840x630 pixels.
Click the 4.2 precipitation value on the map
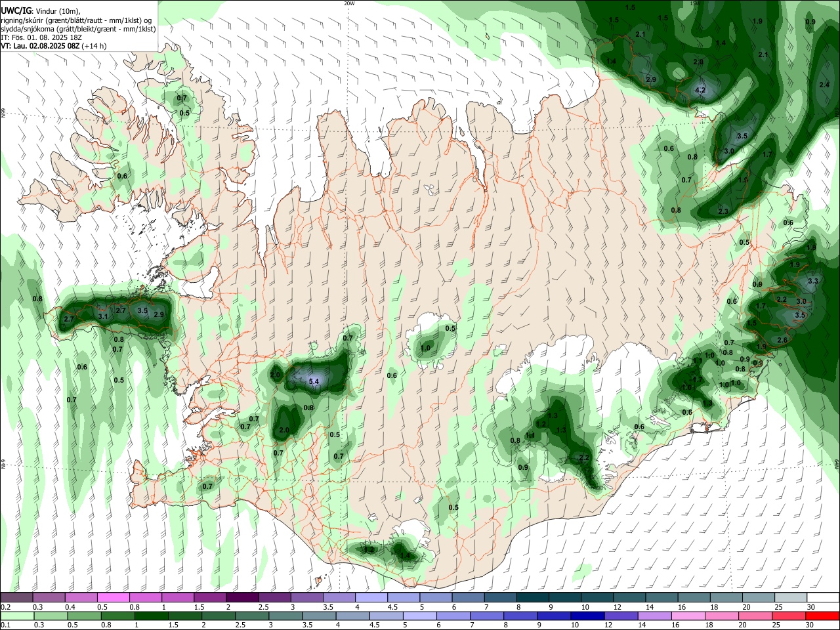click(x=700, y=90)
